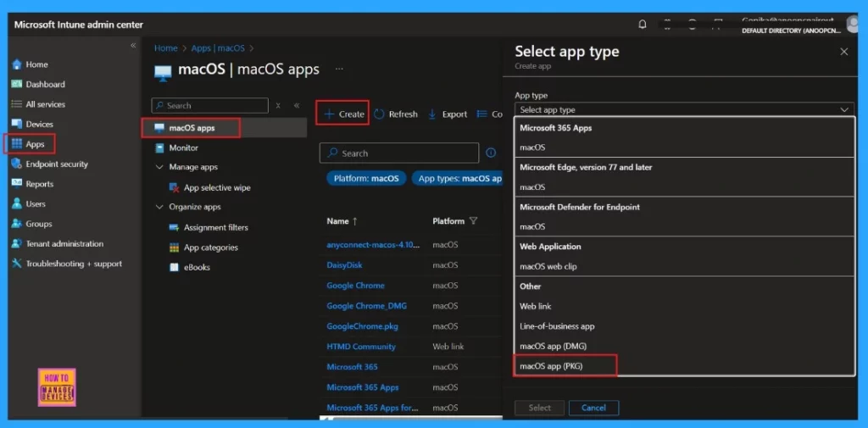Viewport: 868px width, 428px height.
Task: Choose macOS under Microsoft 365 Apps
Action: 684,147
